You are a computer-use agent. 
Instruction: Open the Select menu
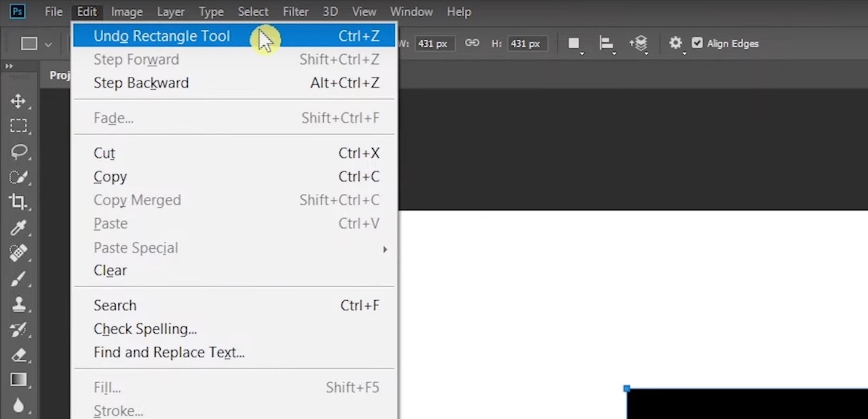253,11
